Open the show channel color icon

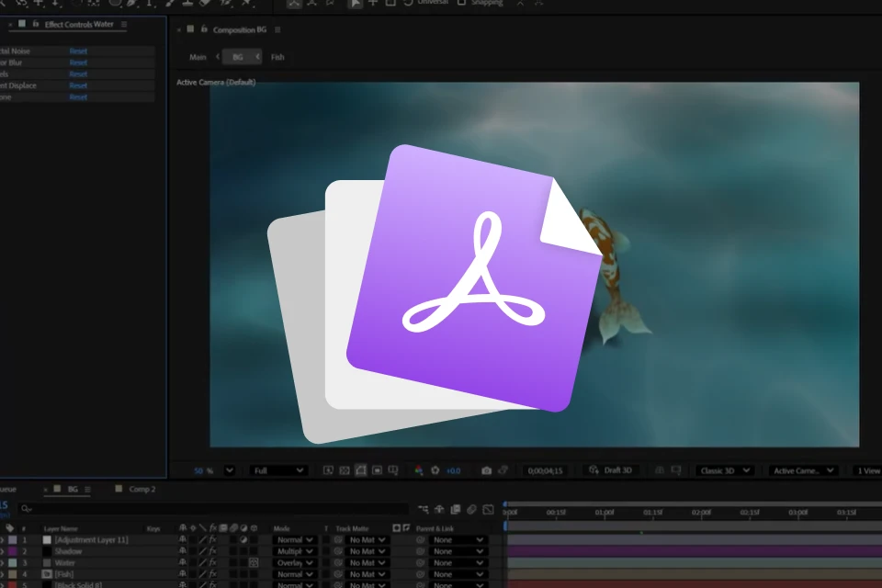pos(419,470)
